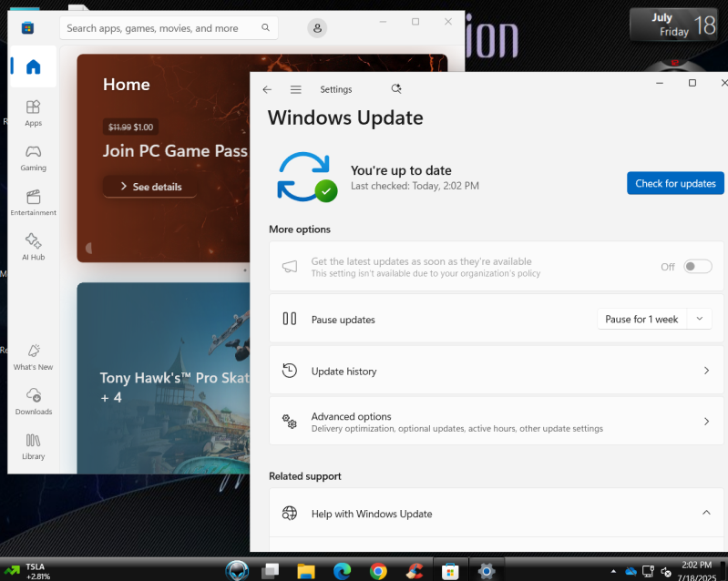Expand Update history chevron
The image size is (728, 581).
point(706,371)
